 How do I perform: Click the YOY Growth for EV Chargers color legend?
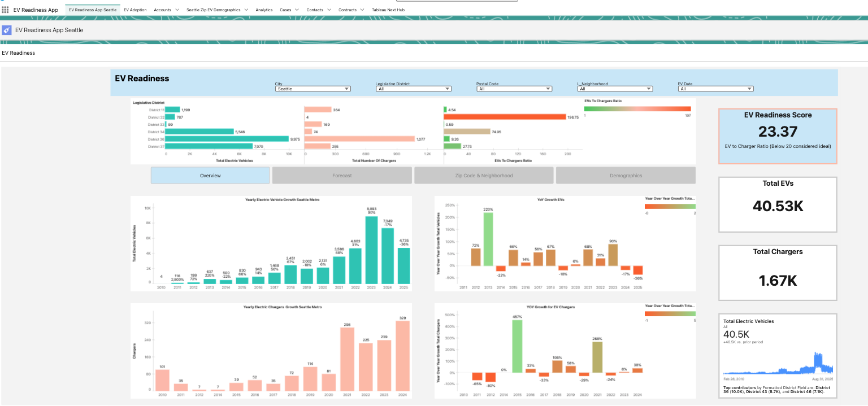click(670, 313)
